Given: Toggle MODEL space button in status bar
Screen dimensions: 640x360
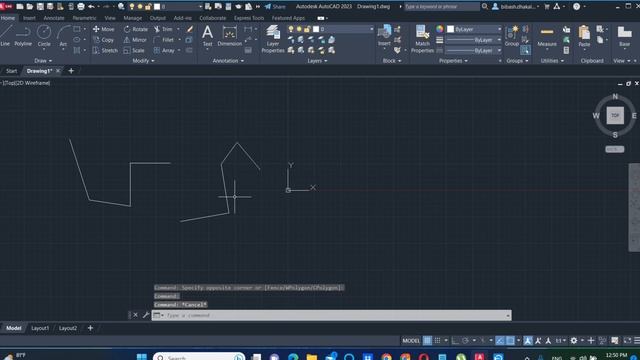Looking at the screenshot, I should tap(411, 340).
